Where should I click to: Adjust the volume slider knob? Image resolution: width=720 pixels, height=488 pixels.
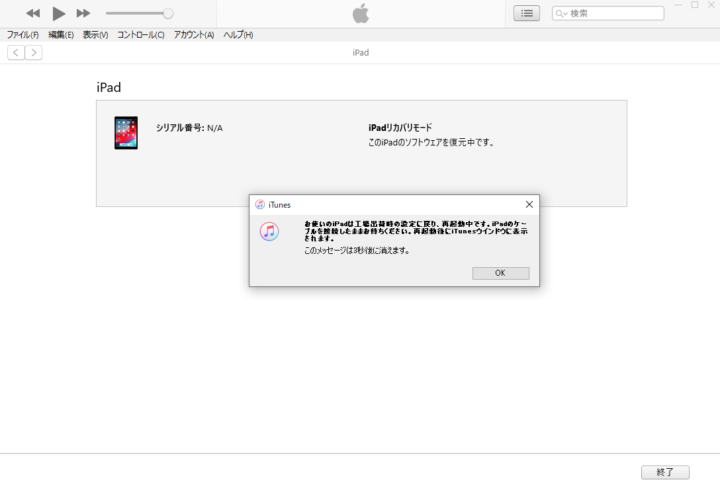click(168, 13)
